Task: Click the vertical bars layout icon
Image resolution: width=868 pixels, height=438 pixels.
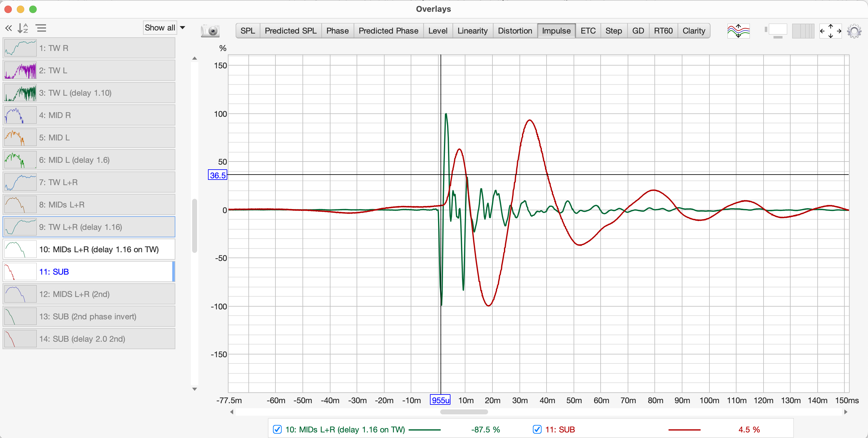Action: click(x=803, y=31)
